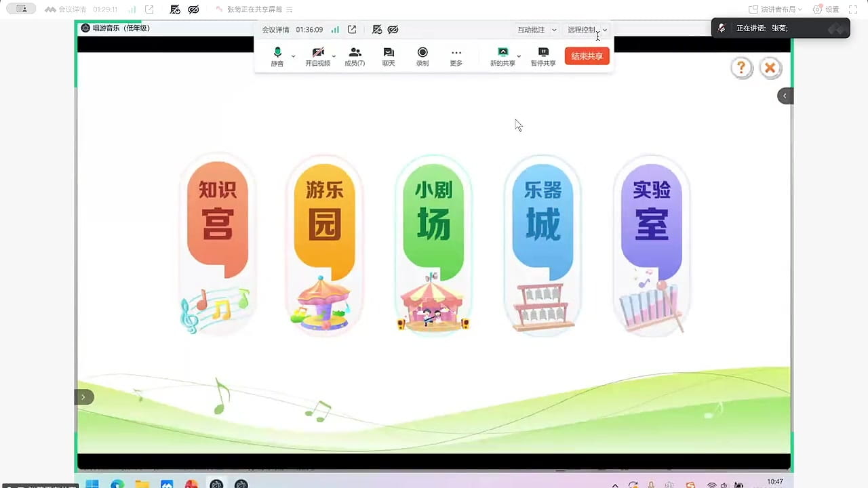Image resolution: width=868 pixels, height=488 pixels.
Task: Click the pop-out icon in top window bar
Action: click(149, 9)
